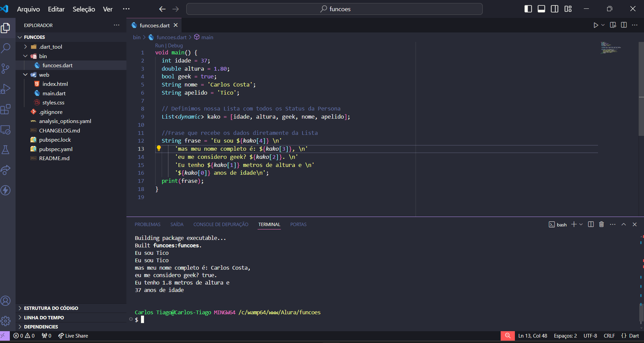The height and width of the screenshot is (343, 644).
Task: Close the funcoes.dart editor tab
Action: 175,25
